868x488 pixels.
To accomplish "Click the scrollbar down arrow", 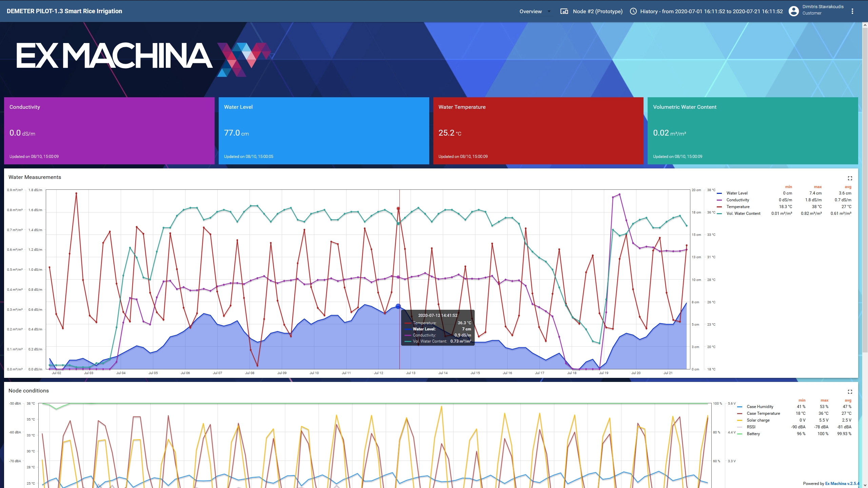I will point(865,485).
